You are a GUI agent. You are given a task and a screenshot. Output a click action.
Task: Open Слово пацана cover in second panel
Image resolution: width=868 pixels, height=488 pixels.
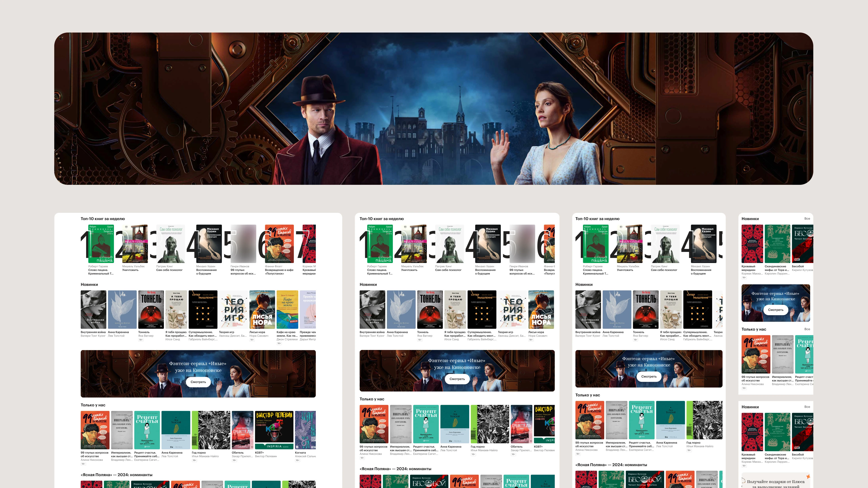tap(380, 244)
